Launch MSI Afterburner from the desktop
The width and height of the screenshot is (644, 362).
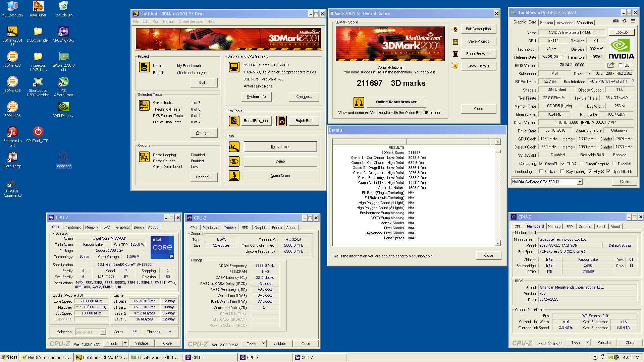[x=63, y=86]
